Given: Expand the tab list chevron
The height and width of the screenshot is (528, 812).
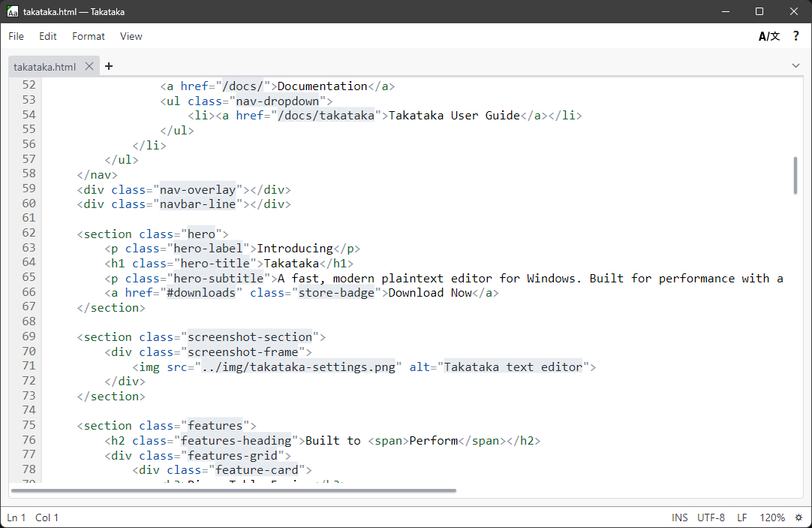Looking at the screenshot, I should (796, 66).
